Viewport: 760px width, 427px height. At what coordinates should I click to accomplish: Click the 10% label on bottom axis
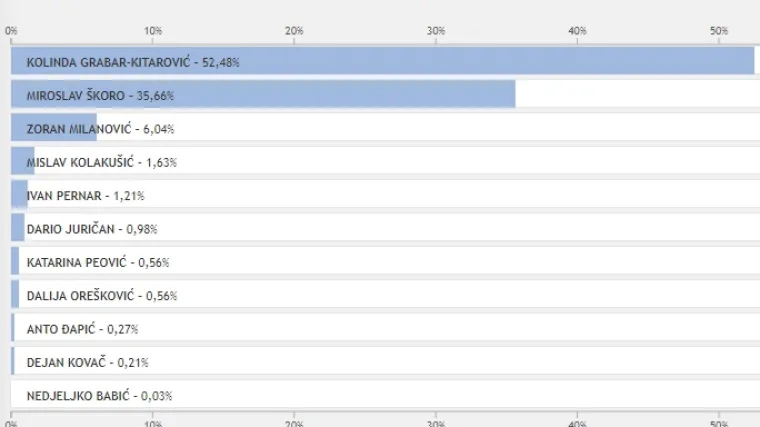[x=153, y=422]
